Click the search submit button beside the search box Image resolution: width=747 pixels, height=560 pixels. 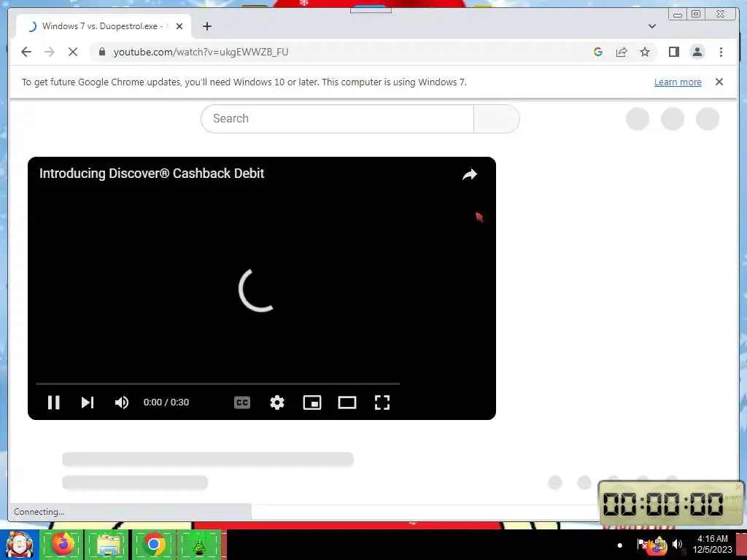(x=496, y=119)
